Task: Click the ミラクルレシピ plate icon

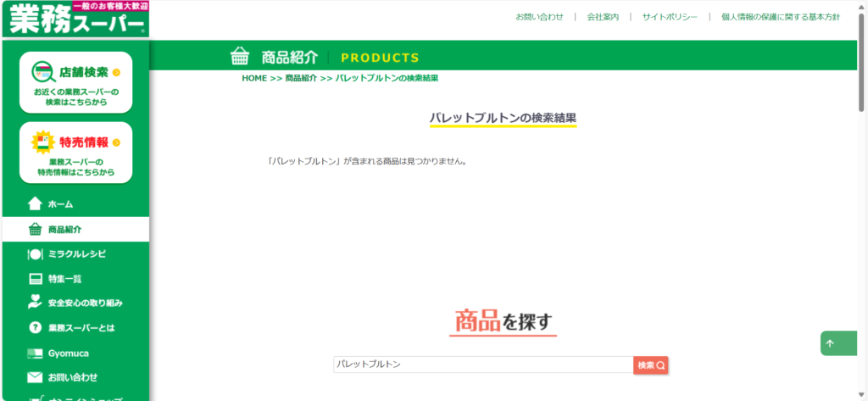Action: (x=35, y=253)
